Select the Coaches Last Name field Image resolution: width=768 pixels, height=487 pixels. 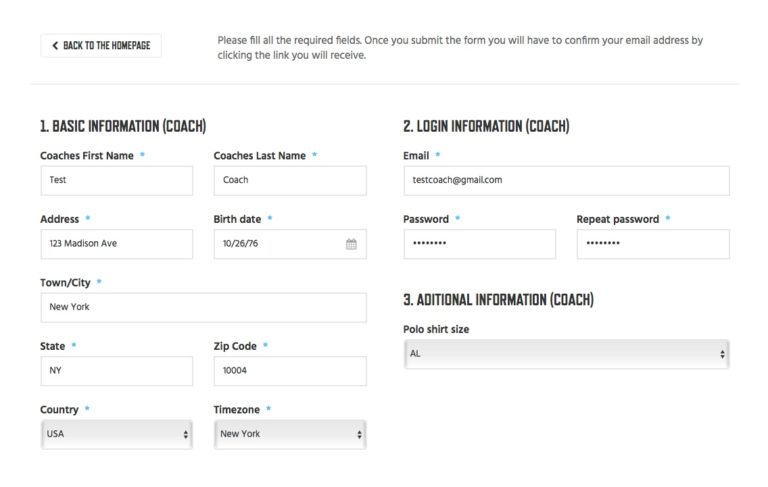coord(290,181)
